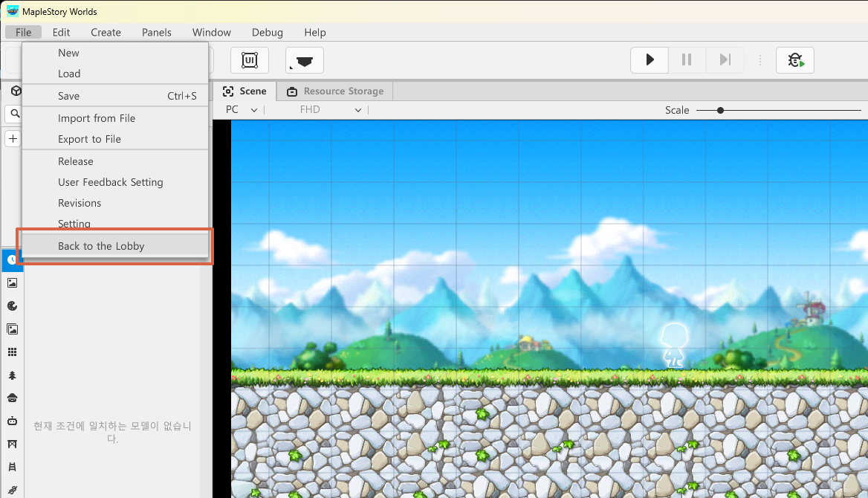Open the FHD resolution dropdown
The height and width of the screenshot is (498, 868).
(331, 110)
